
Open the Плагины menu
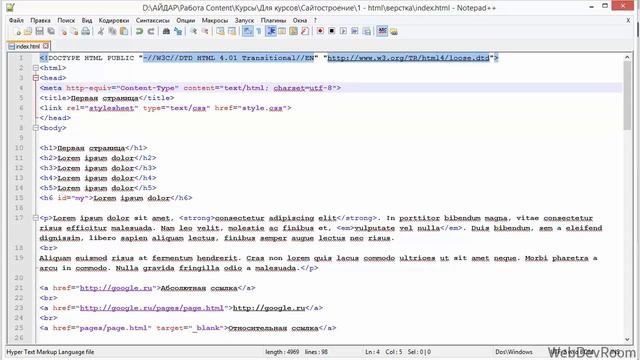pos(273,20)
